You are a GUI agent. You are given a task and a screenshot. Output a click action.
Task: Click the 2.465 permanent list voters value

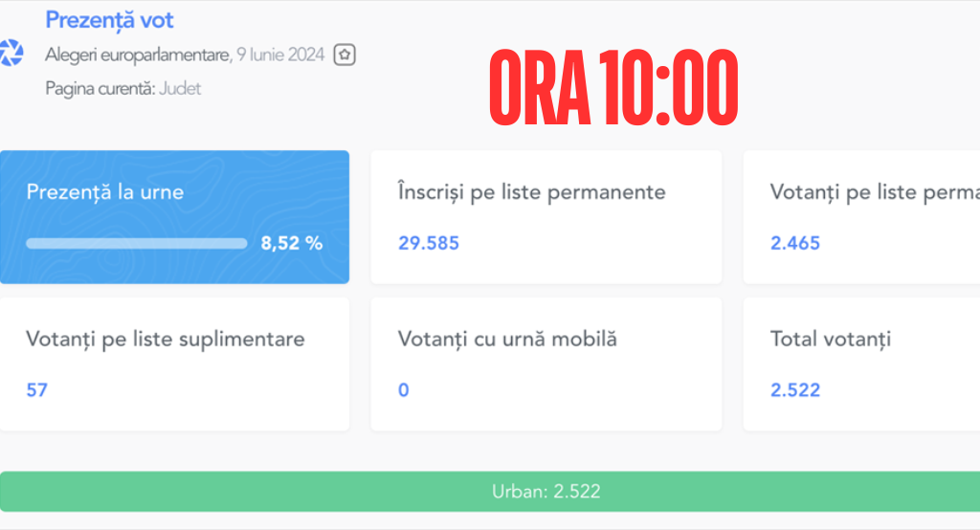[x=795, y=243]
